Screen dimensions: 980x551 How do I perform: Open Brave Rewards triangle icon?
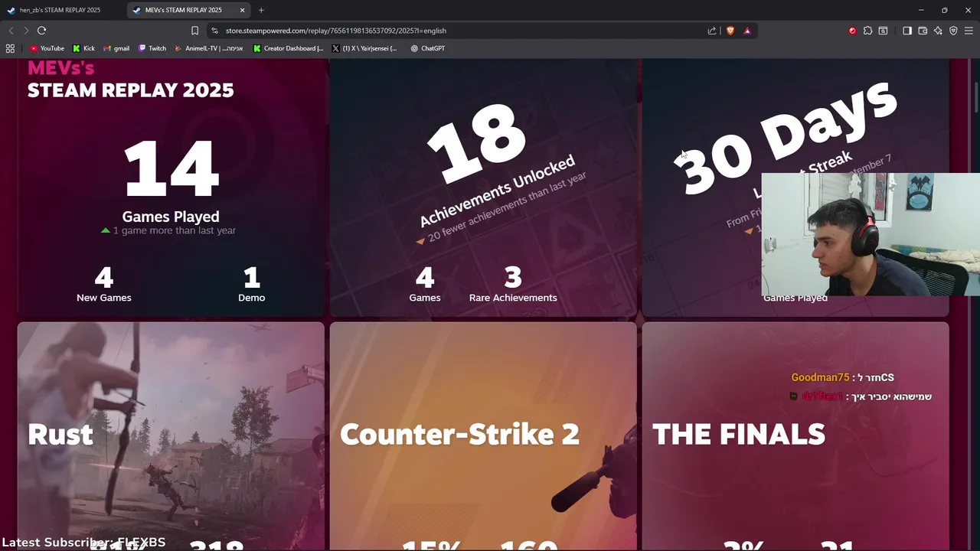[747, 31]
